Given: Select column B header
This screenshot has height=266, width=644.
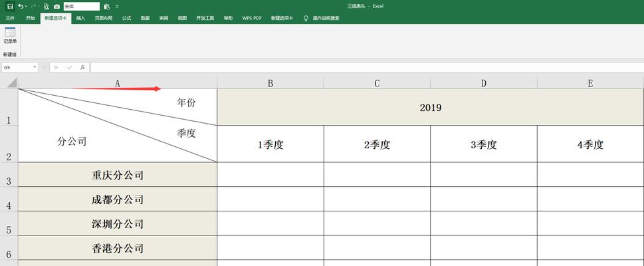Looking at the screenshot, I should pos(270,83).
